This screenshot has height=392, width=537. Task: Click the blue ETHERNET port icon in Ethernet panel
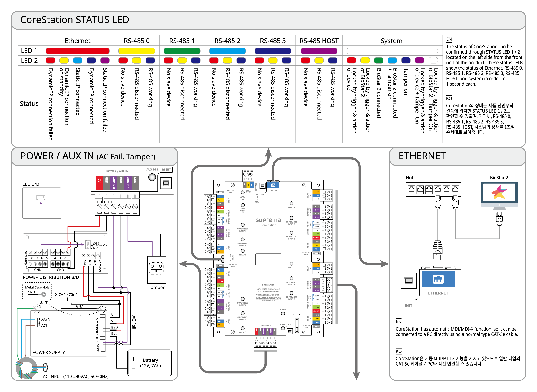(438, 279)
